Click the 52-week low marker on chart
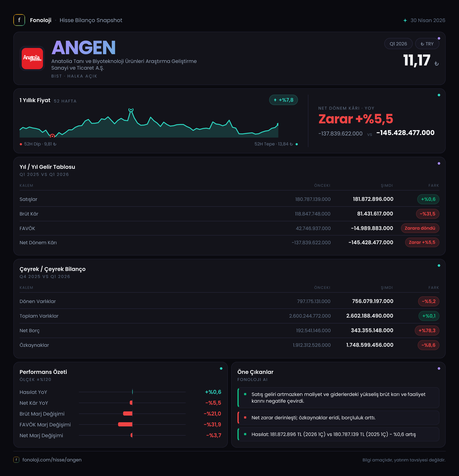Viewport: 459px width, 476px height. pyautogui.click(x=52, y=136)
